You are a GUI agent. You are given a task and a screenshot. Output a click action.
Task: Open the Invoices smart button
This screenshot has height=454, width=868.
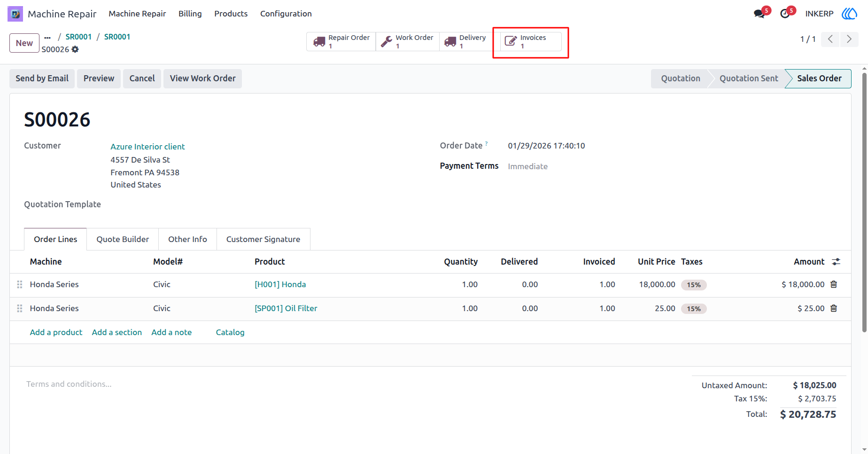click(x=531, y=42)
